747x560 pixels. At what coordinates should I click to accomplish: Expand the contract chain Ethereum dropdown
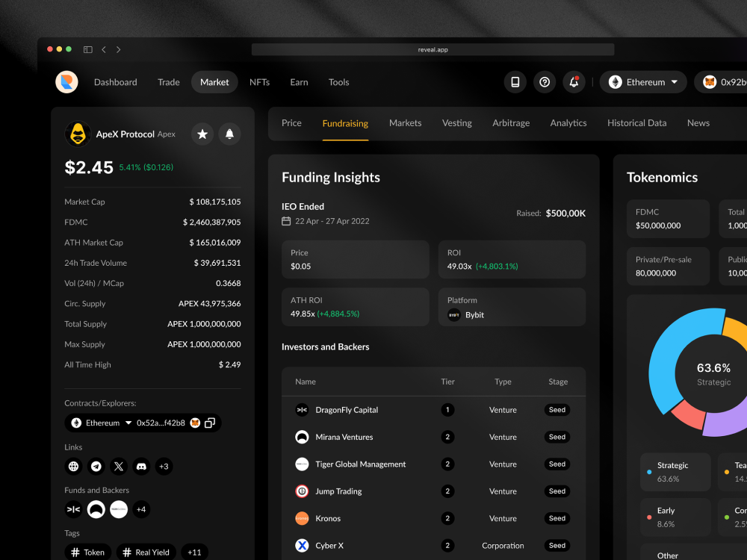128,423
